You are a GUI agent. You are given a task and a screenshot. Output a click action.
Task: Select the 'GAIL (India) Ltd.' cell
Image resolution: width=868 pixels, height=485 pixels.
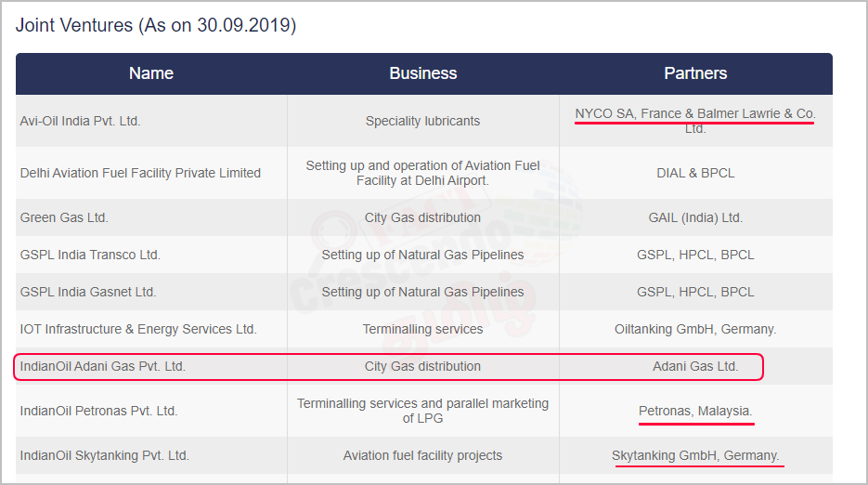click(x=695, y=217)
